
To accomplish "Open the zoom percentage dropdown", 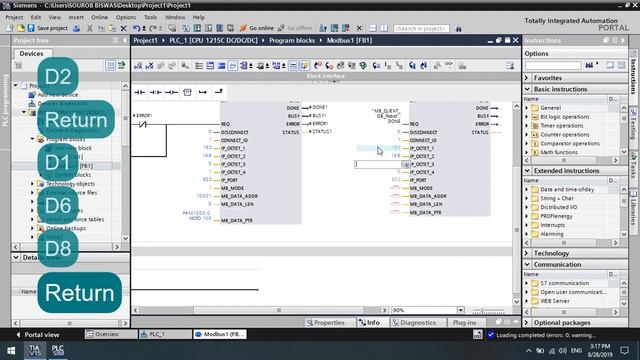I will click(x=460, y=310).
